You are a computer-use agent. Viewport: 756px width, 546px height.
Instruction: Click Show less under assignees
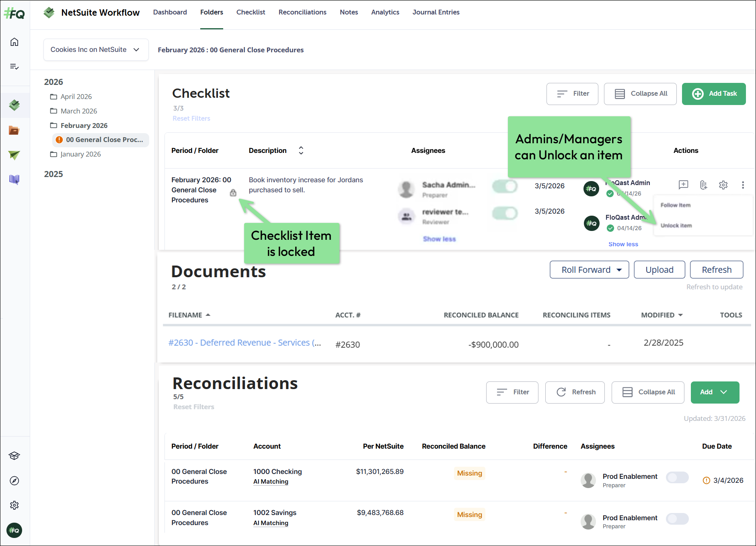(x=440, y=239)
